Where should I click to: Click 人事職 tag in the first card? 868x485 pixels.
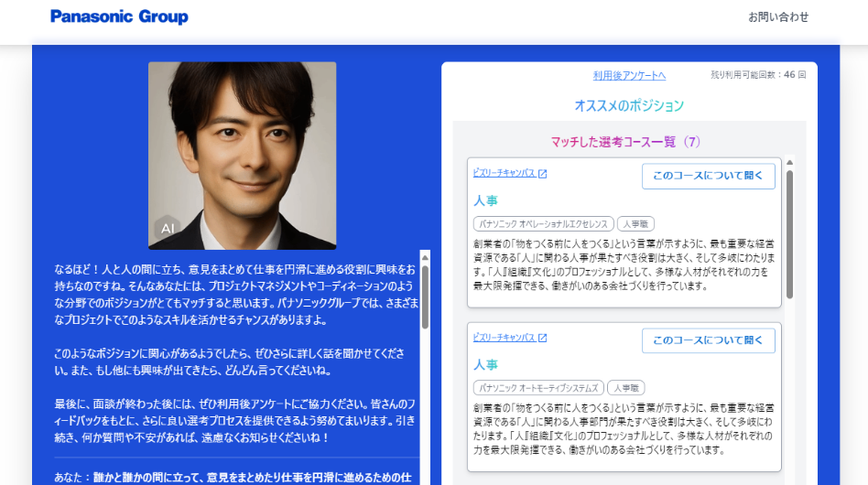635,223
